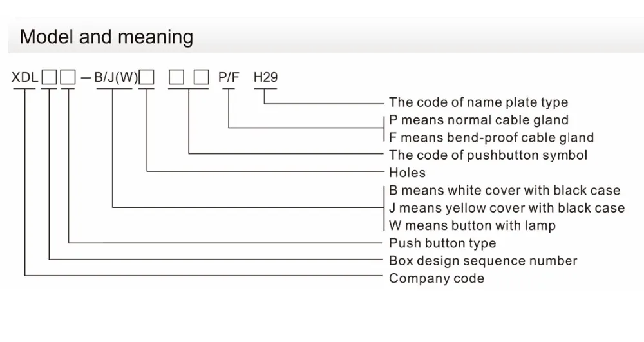Select "B means white cover with black case"
The height and width of the screenshot is (342, 644).
click(505, 191)
